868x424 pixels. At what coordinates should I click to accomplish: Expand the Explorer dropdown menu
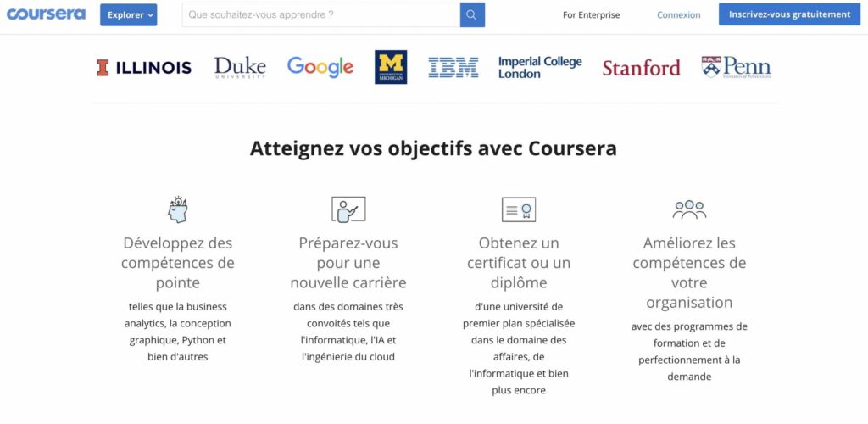(x=128, y=14)
